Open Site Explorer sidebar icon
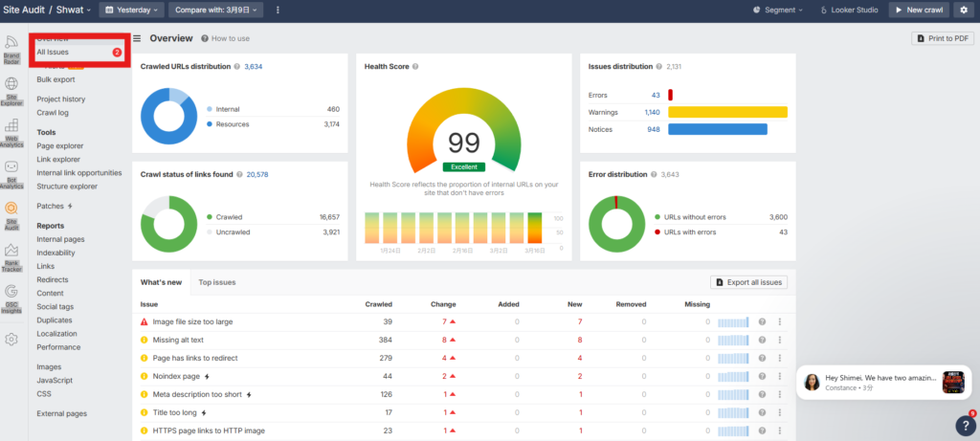The height and width of the screenshot is (441, 980). (x=12, y=89)
